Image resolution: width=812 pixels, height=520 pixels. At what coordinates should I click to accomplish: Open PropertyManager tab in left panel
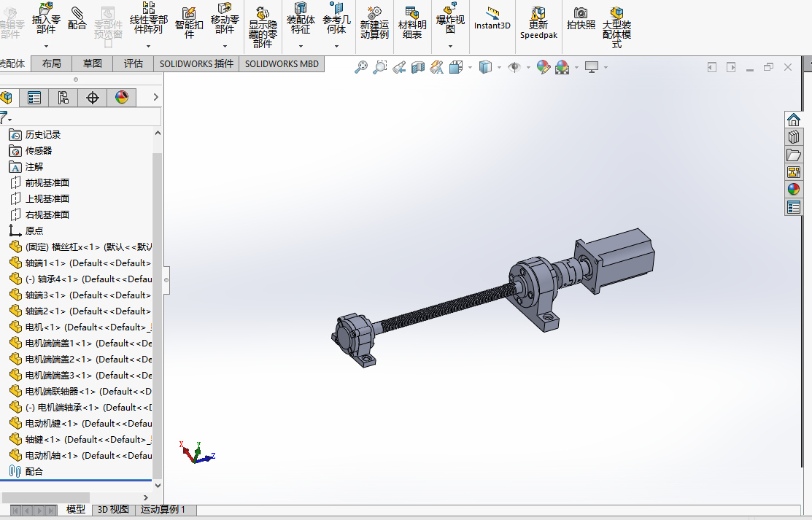click(34, 98)
